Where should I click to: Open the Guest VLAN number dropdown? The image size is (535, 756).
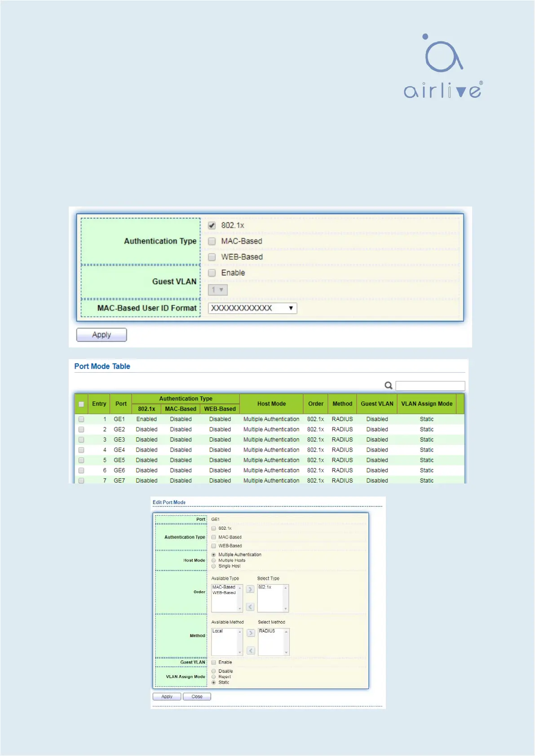point(218,290)
